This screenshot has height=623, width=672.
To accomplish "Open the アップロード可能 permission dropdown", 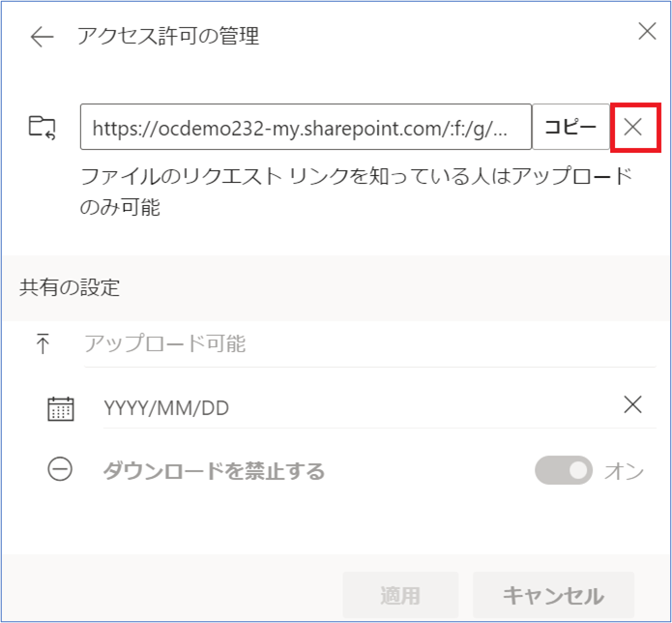I will click(367, 344).
